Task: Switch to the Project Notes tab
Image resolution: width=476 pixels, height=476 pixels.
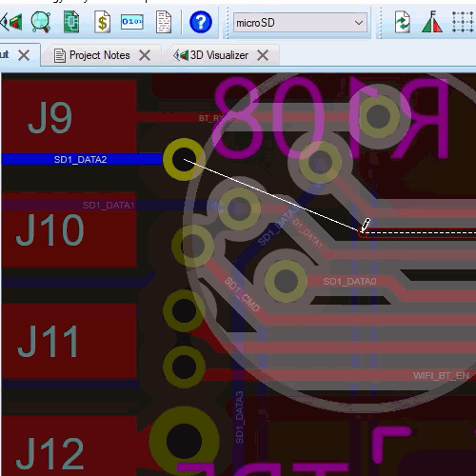Action: tap(99, 55)
